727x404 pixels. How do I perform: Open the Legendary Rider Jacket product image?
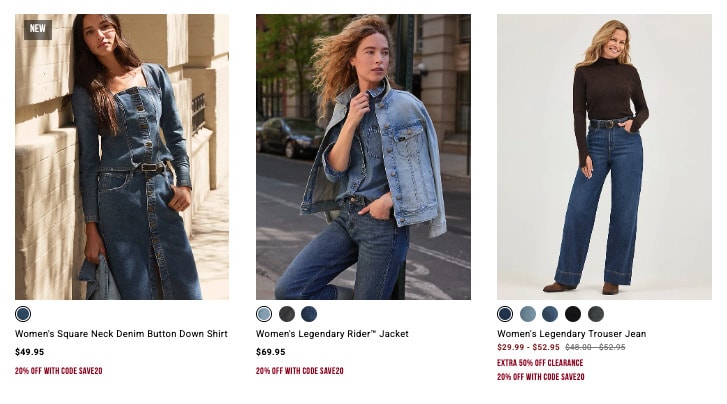(363, 157)
